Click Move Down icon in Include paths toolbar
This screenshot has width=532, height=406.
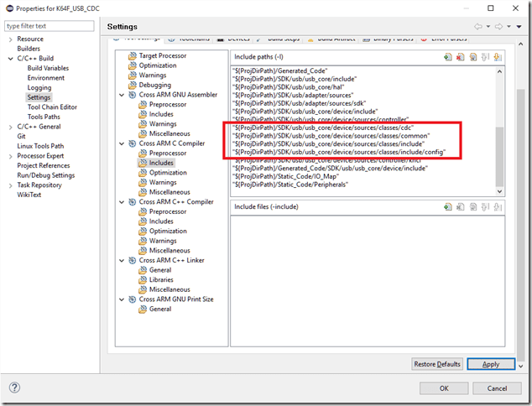pyautogui.click(x=498, y=57)
